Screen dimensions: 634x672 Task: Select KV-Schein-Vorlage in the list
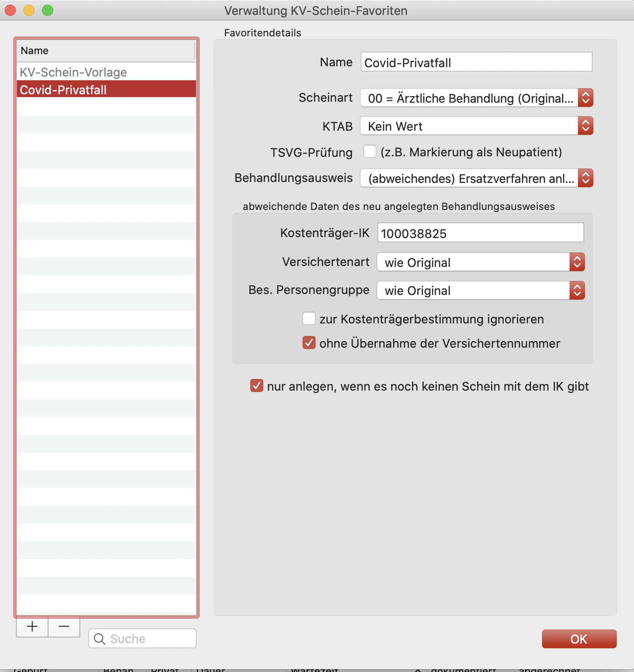pyautogui.click(x=106, y=72)
